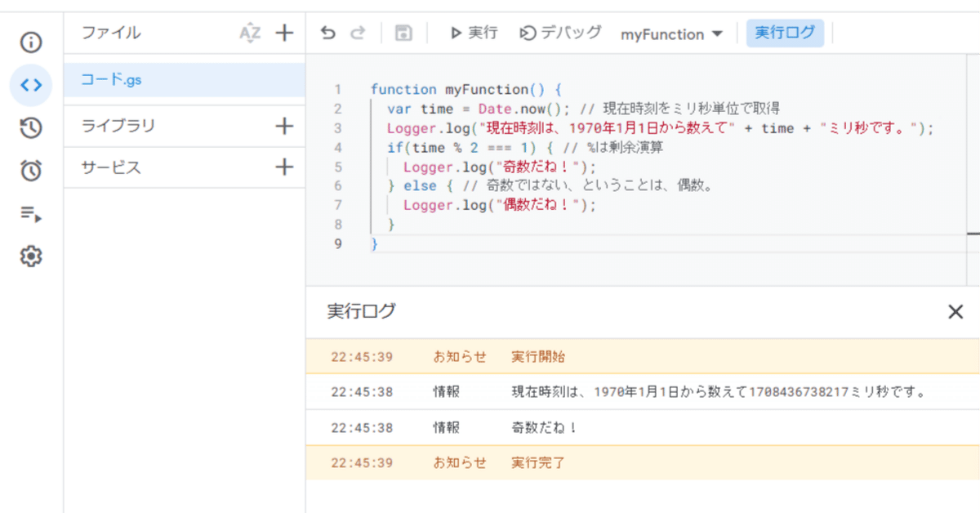Select the 実行完了 log row
Viewport: 980px width, 513px height.
643,462
